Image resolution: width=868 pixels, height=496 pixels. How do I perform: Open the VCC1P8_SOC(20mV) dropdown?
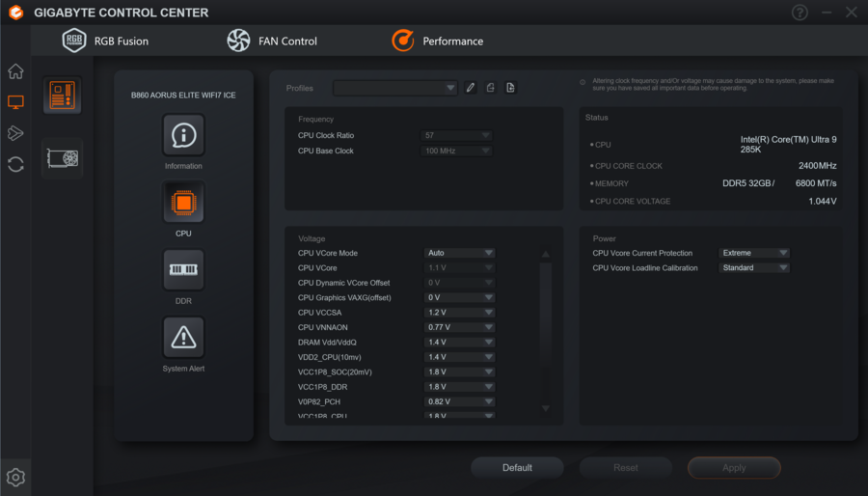click(x=459, y=372)
